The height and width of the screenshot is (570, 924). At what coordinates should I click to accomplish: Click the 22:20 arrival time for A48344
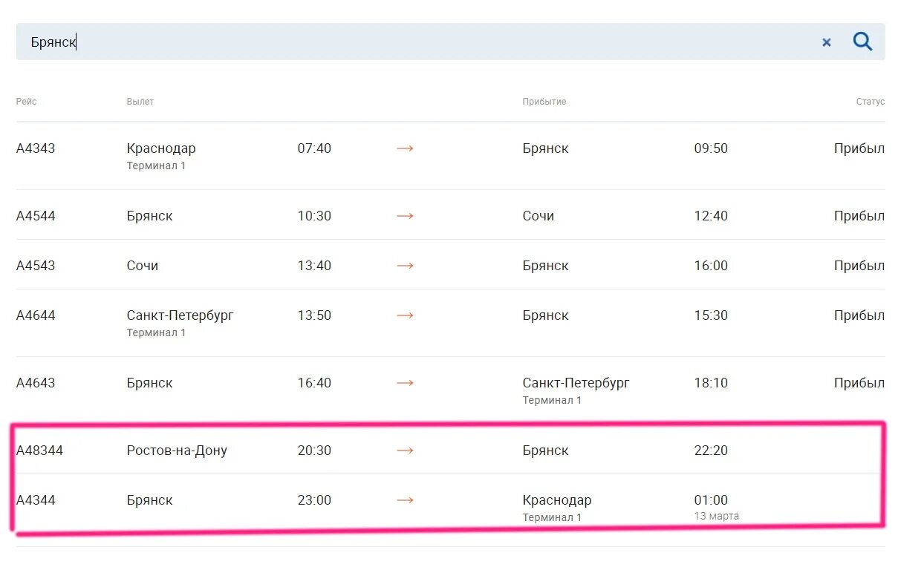711,451
